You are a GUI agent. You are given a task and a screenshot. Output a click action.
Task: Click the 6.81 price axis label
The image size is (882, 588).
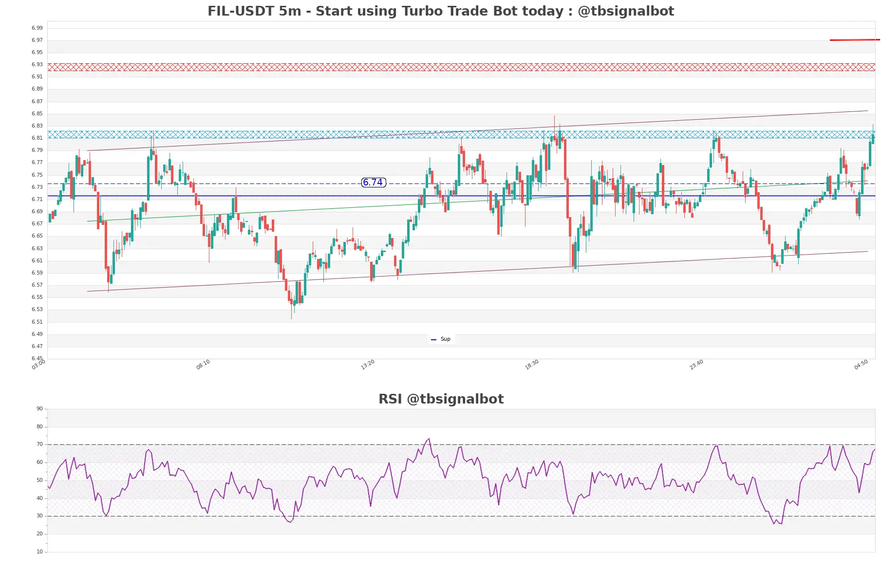(x=37, y=138)
